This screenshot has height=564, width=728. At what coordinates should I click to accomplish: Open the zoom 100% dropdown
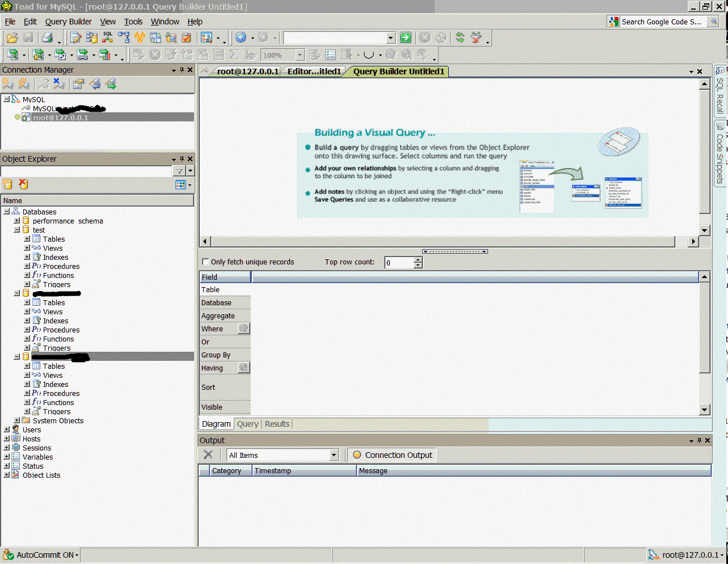[300, 55]
